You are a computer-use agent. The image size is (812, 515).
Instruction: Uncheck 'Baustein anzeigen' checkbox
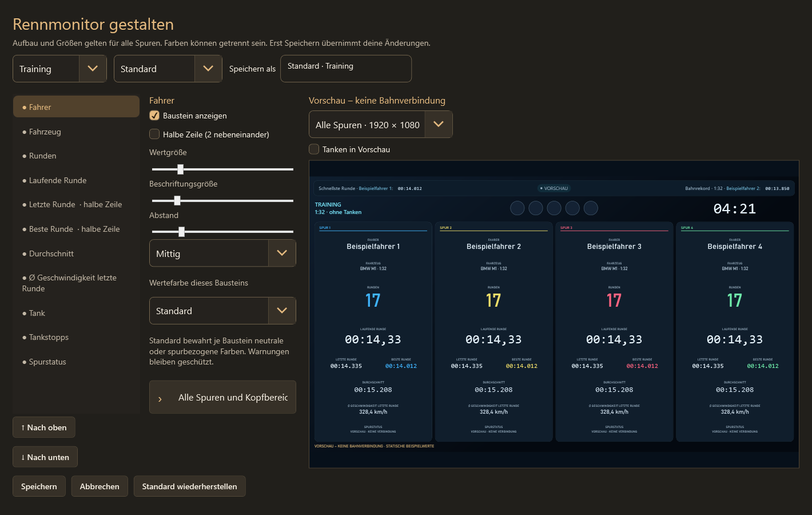[x=154, y=116]
